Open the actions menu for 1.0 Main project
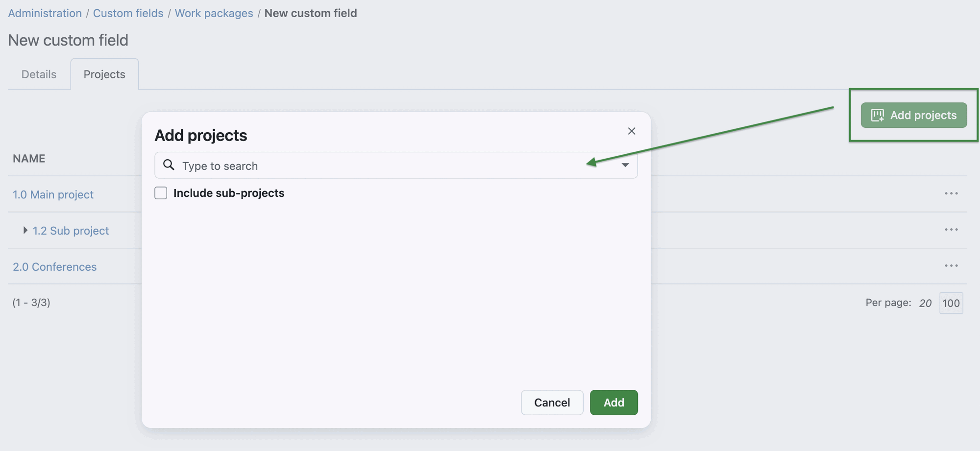The width and height of the screenshot is (980, 451). click(951, 193)
